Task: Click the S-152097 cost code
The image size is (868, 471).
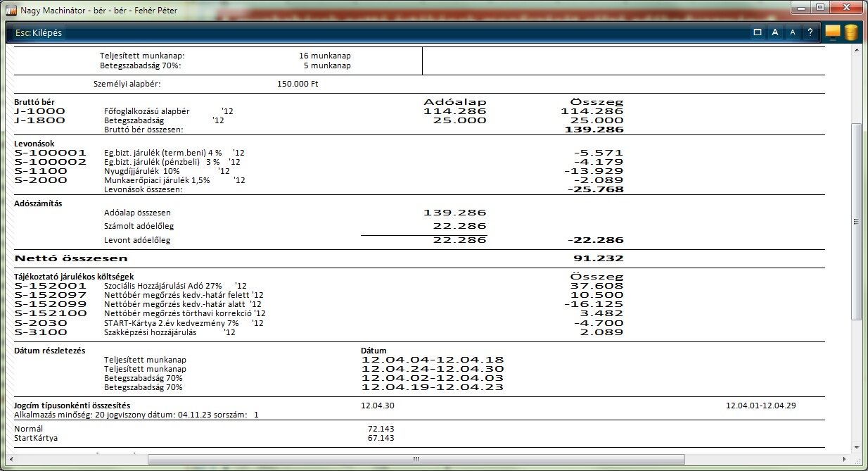Action: [x=51, y=295]
